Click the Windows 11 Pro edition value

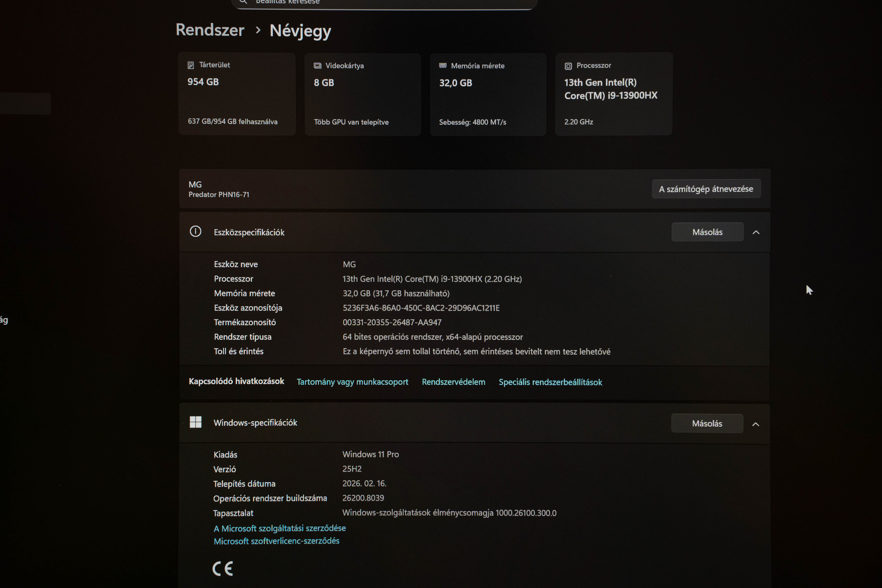[x=371, y=454]
